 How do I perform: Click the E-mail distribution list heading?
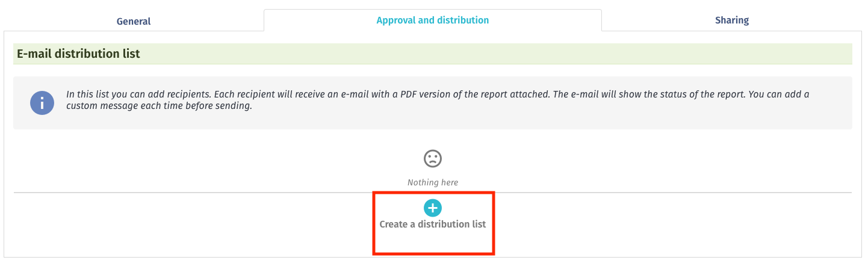(x=78, y=54)
